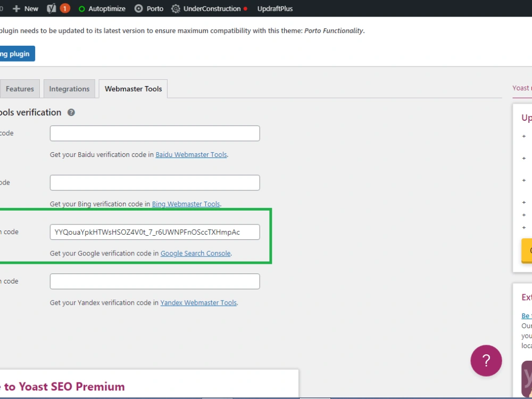Click the help question icon beside verification heading

[71, 112]
